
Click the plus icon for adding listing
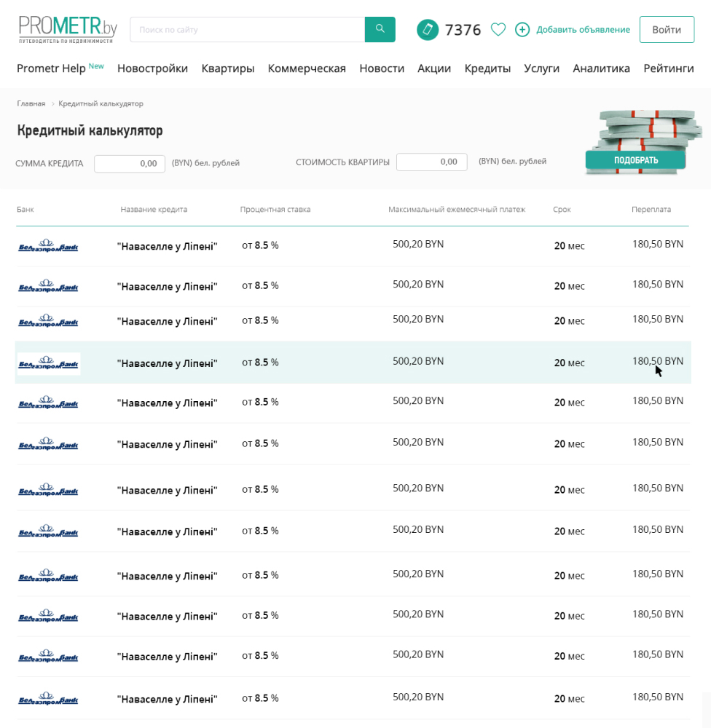(x=522, y=30)
